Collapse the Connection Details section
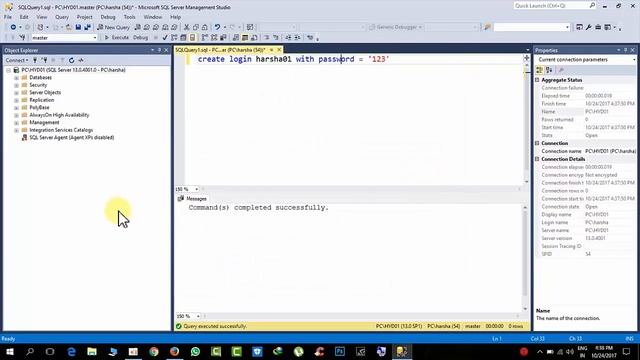The height and width of the screenshot is (360, 640). click(537, 159)
